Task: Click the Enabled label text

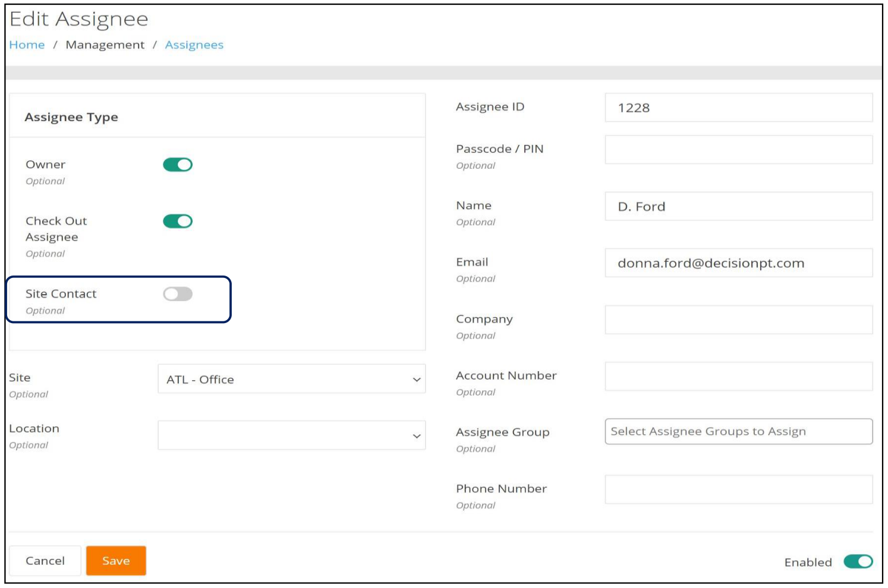Action: click(808, 562)
